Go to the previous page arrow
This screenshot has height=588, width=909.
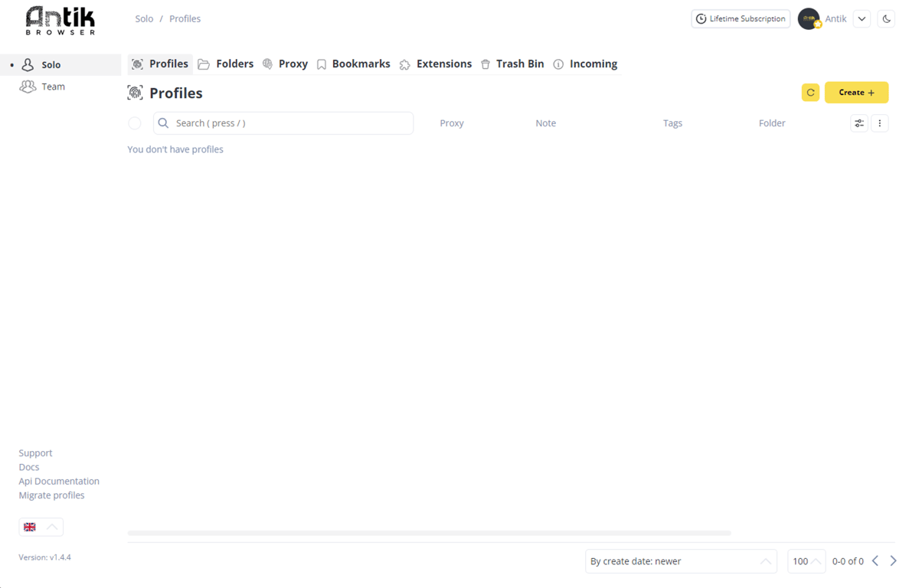875,560
